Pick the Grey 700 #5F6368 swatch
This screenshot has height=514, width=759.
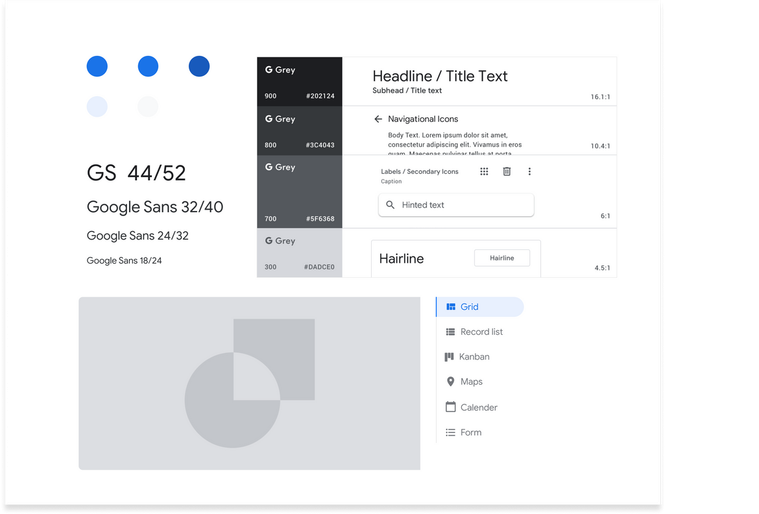click(300, 192)
